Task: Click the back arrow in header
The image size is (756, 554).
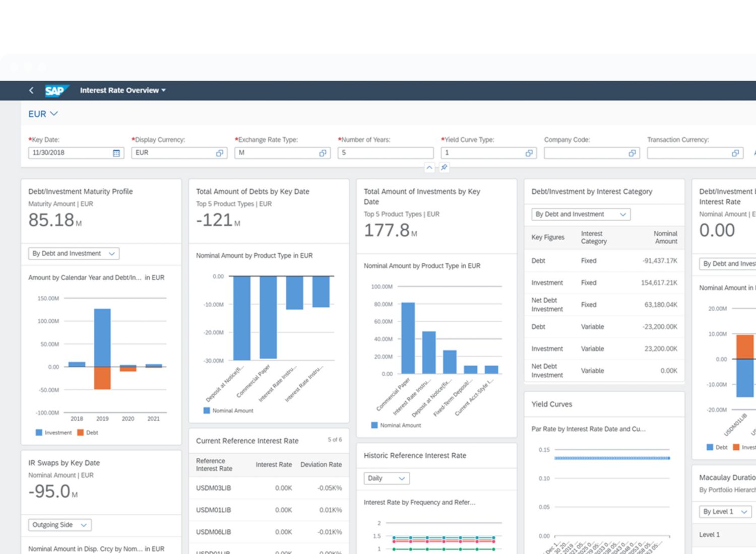Action: click(31, 90)
